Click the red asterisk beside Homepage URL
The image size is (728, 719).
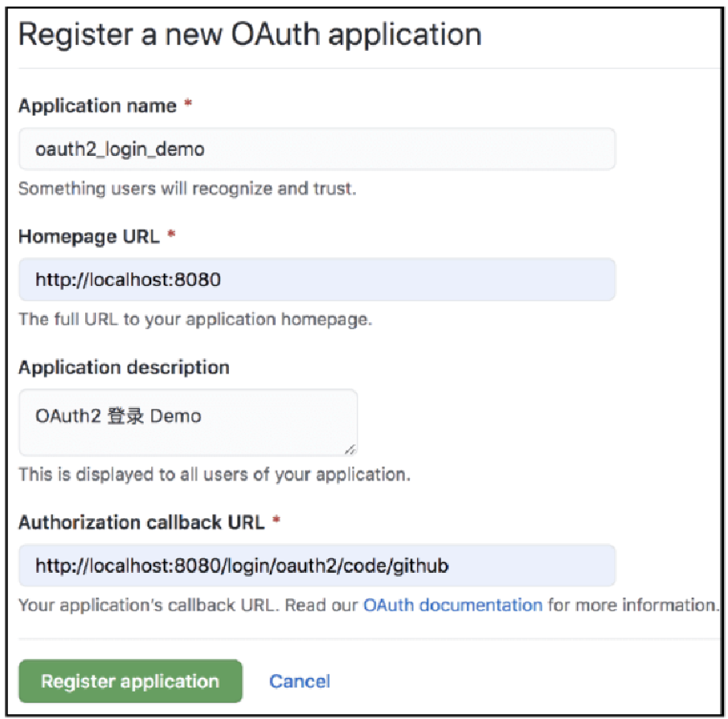click(x=171, y=233)
